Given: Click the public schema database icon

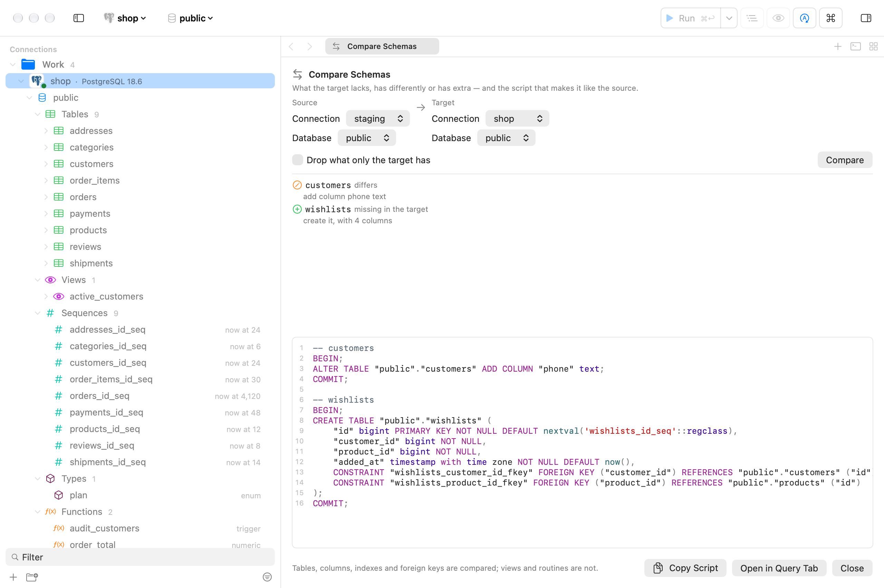Looking at the screenshot, I should [x=42, y=98].
